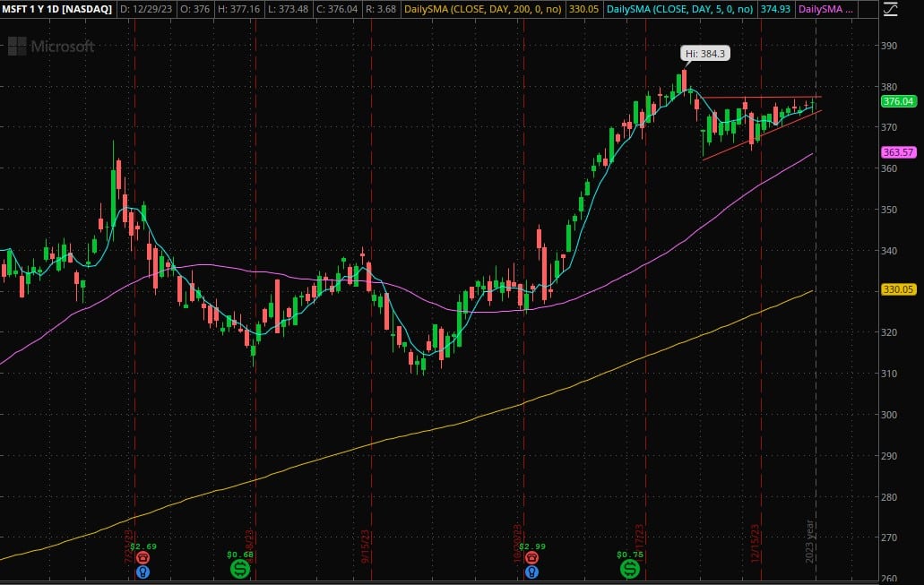Click the 340 price axis label
924x585 pixels.
889,251
